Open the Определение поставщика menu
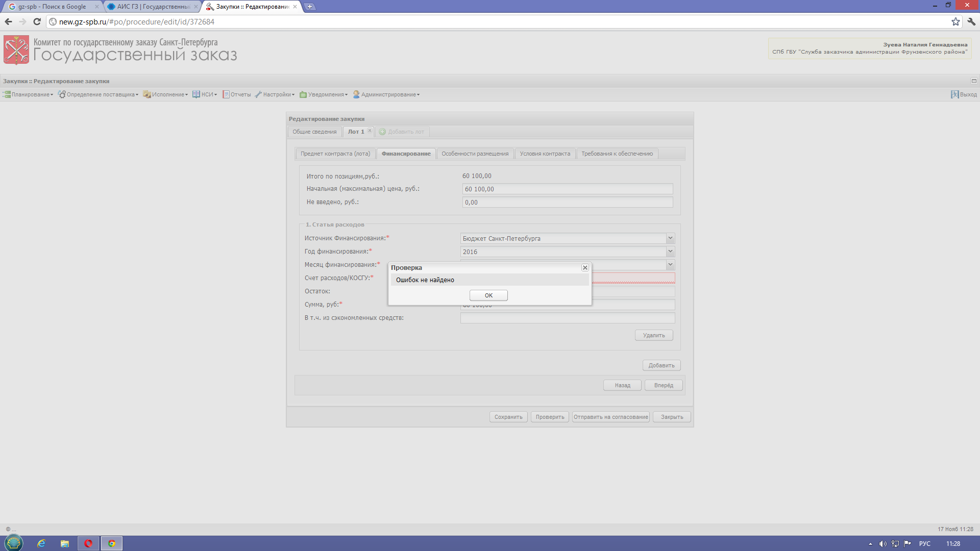The height and width of the screenshot is (551, 980). tap(98, 94)
